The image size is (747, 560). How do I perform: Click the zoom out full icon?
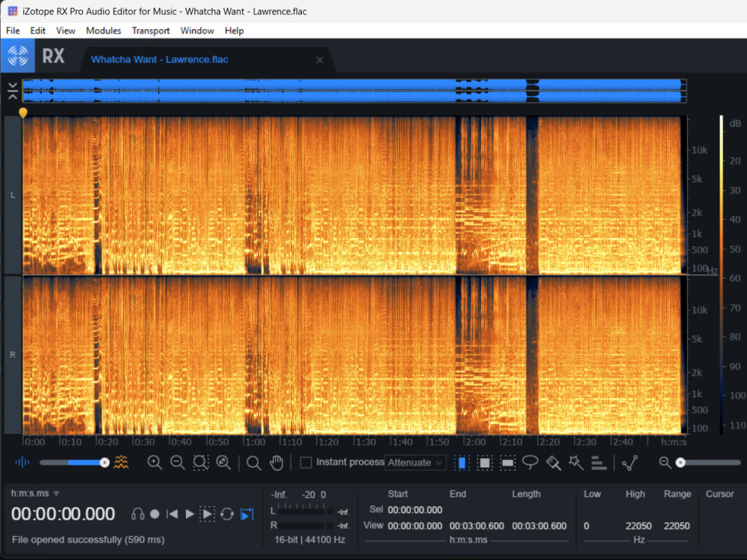click(223, 462)
